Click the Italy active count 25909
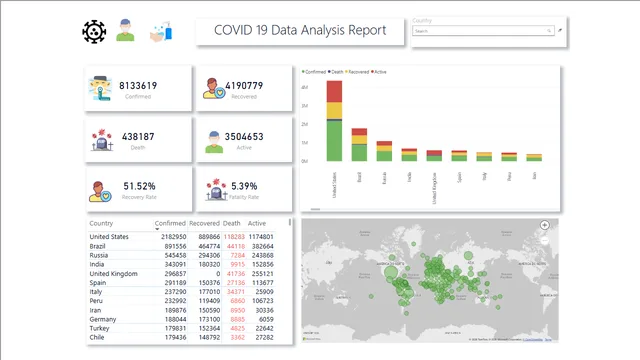Screen dimensions: 640x360 [264, 291]
